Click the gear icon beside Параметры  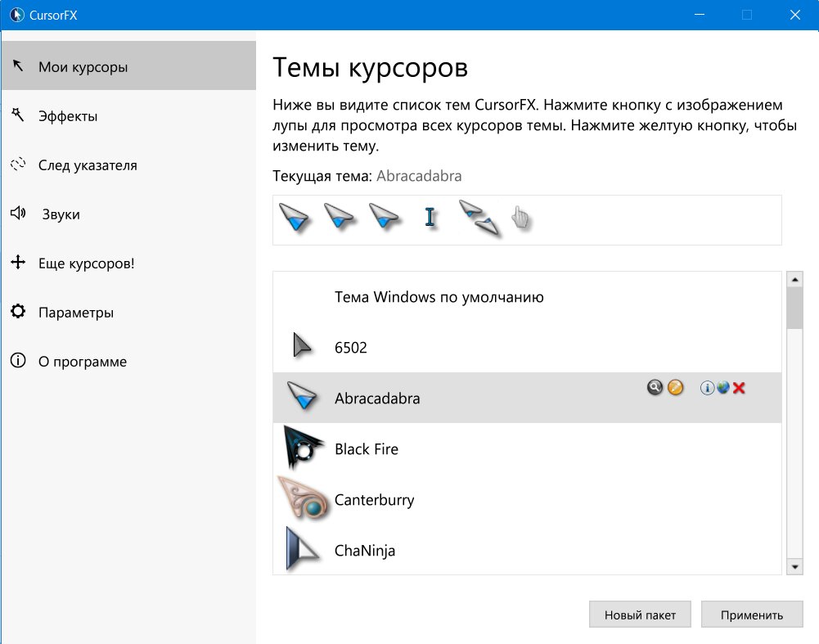tap(18, 311)
